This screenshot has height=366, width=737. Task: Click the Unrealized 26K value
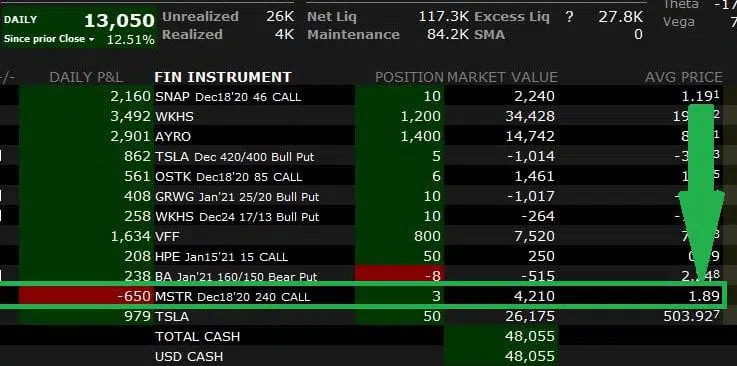[x=280, y=17]
